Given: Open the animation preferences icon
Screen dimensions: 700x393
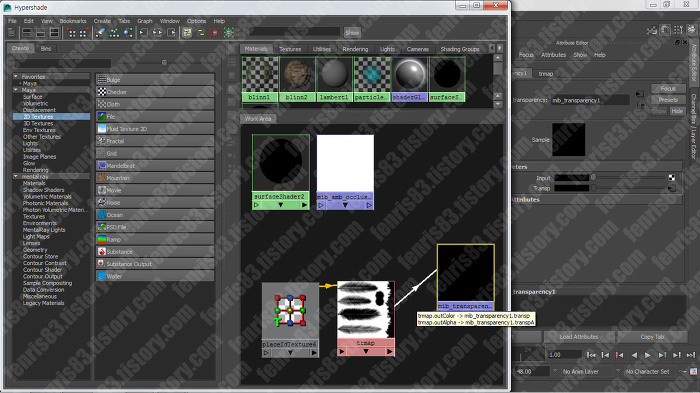Looking at the screenshot, I should (693, 371).
